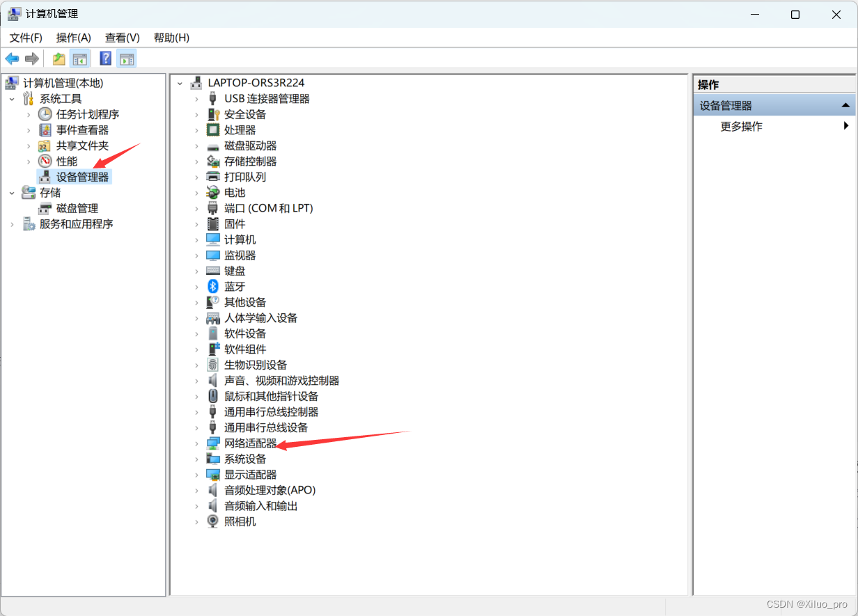Open the 帮助(H) menu
This screenshot has height=616, width=858.
[x=171, y=38]
